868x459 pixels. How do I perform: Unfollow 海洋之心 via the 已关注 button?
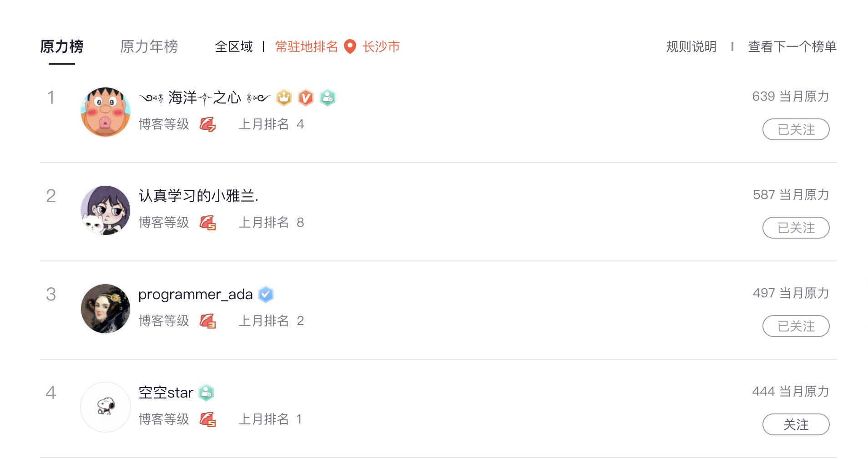tap(796, 129)
